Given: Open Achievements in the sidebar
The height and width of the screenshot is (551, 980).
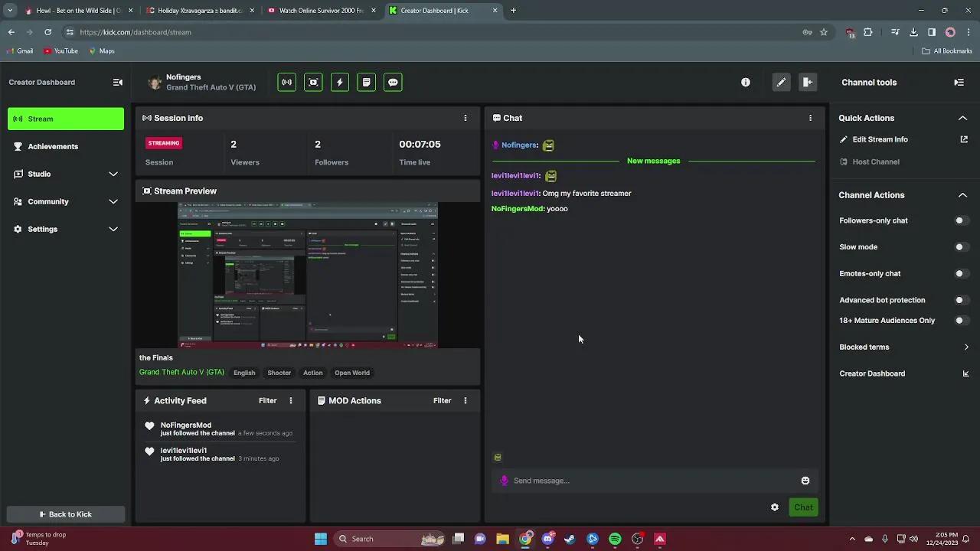Looking at the screenshot, I should coord(66,146).
